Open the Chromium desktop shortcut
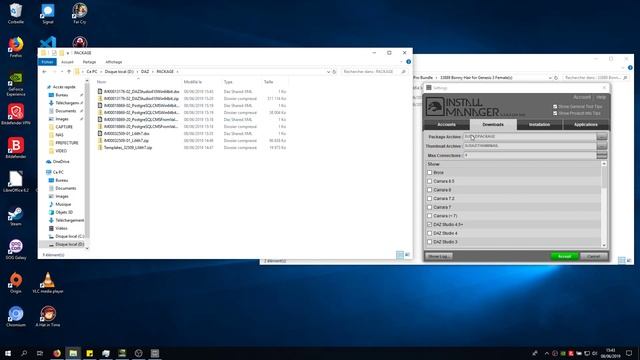The width and height of the screenshot is (640, 360). [16, 317]
